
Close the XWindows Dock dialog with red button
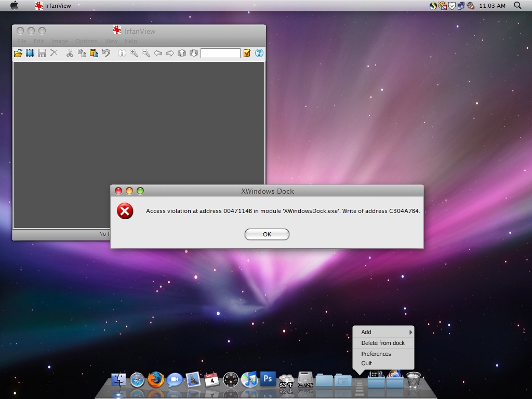tap(118, 191)
